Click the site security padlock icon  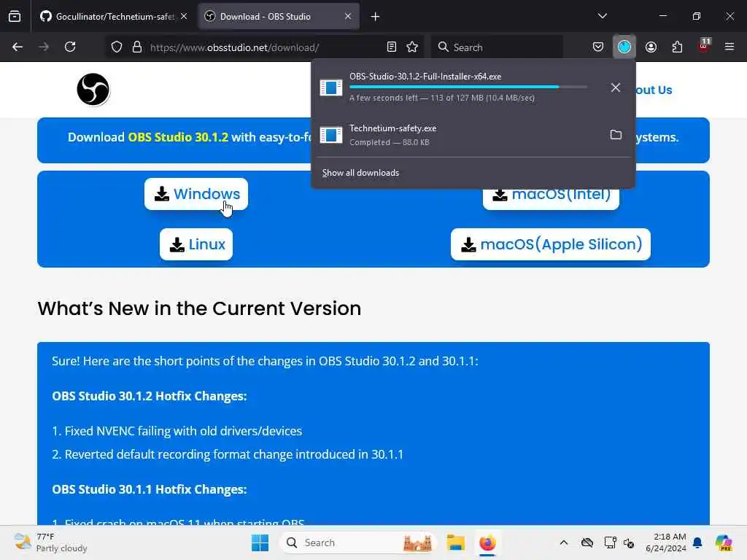tap(137, 47)
